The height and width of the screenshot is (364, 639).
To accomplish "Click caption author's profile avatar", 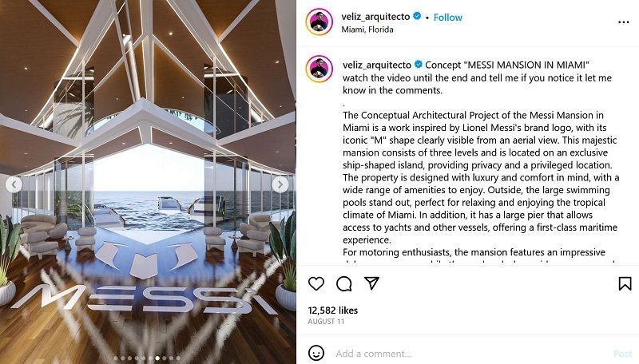I will coord(319,69).
